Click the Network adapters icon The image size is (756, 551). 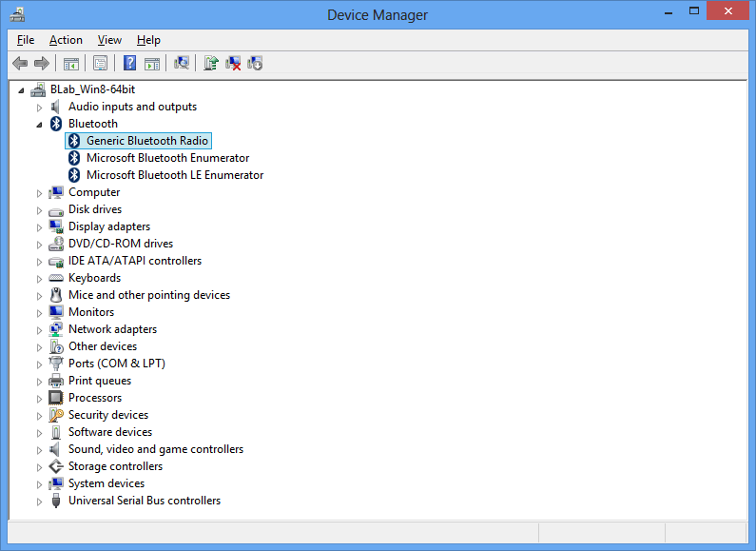[x=56, y=329]
